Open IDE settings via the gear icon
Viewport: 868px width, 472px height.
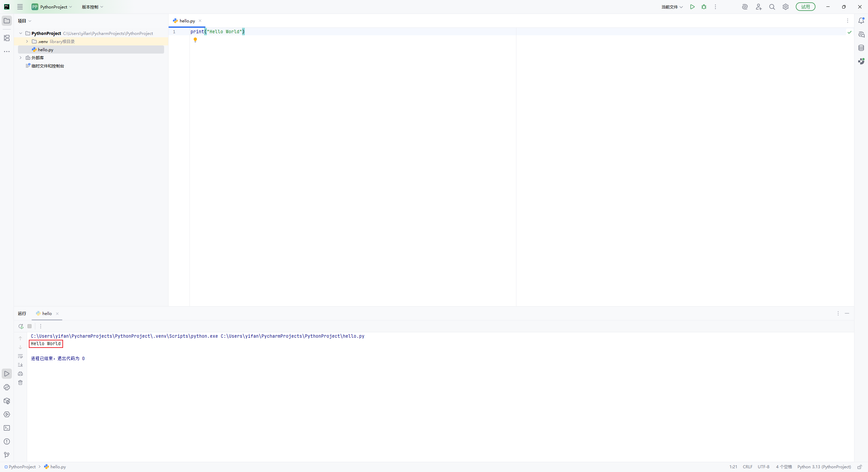click(x=785, y=6)
